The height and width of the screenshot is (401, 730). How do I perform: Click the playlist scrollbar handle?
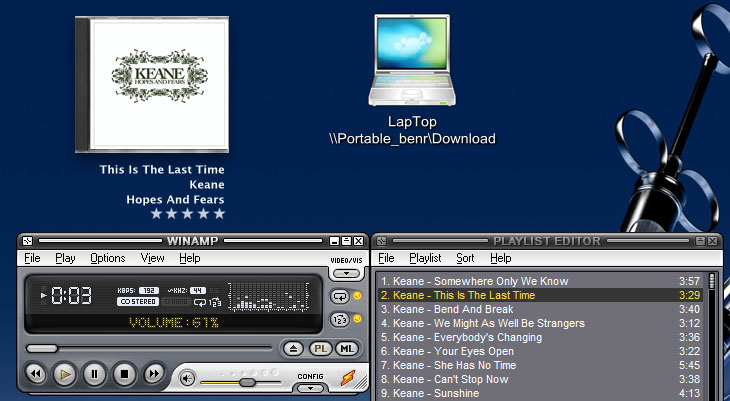pos(711,281)
